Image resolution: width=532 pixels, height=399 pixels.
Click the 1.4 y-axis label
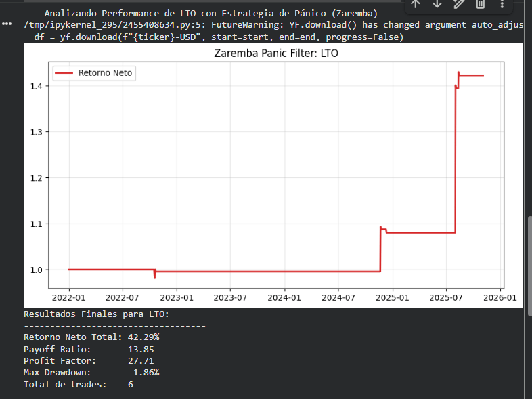[37, 86]
